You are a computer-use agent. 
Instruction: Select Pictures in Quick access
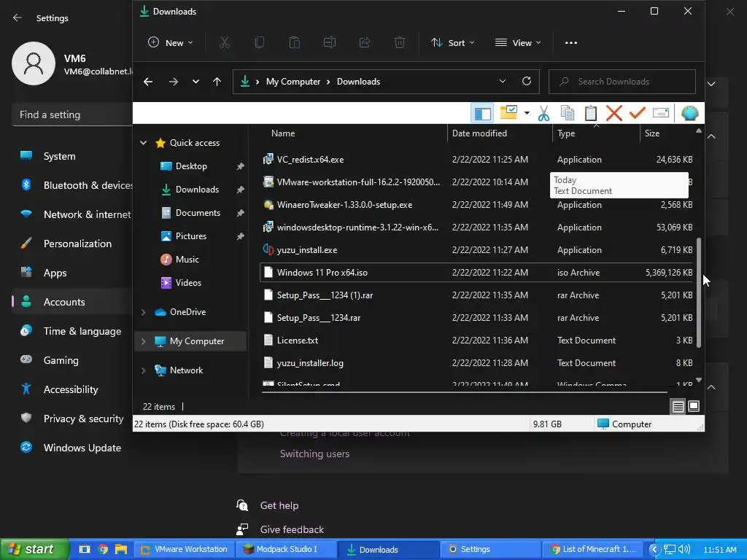point(191,236)
